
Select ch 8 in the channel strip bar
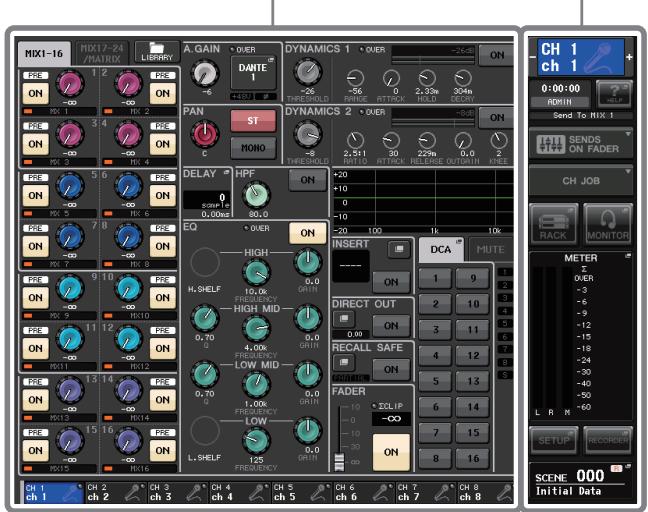click(486, 492)
